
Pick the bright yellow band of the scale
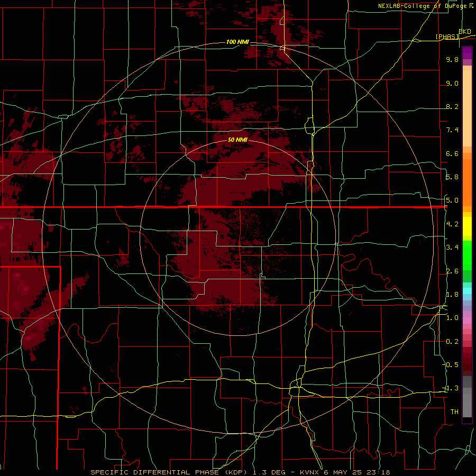tap(467, 226)
